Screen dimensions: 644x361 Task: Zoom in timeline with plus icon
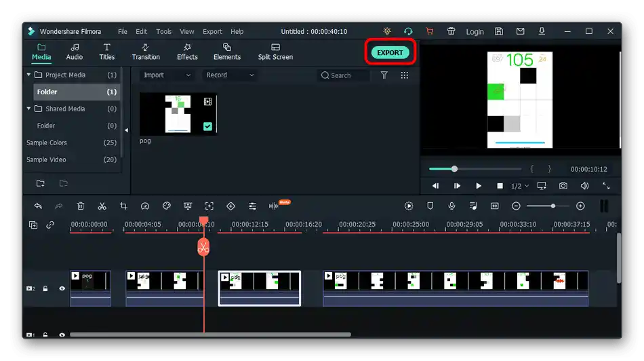[580, 206]
